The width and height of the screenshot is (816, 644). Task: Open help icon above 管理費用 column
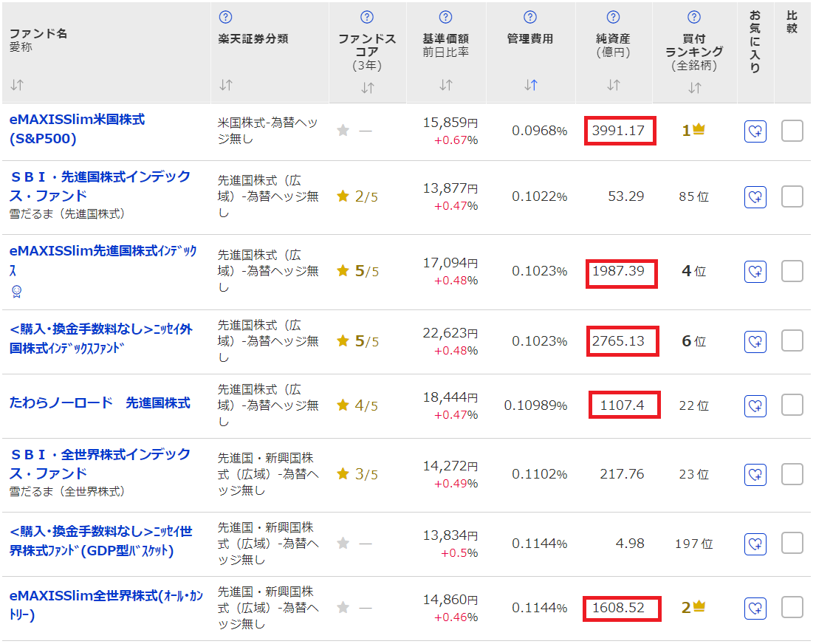(529, 17)
